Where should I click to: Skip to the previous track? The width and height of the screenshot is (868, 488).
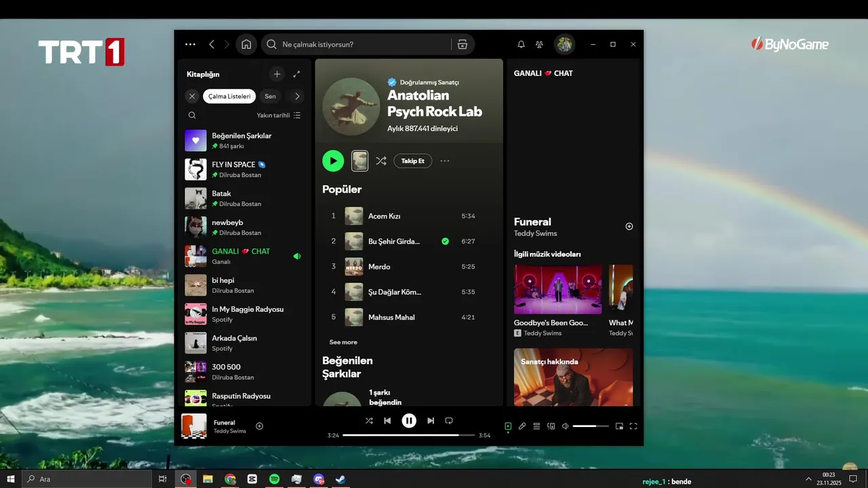[x=387, y=421]
